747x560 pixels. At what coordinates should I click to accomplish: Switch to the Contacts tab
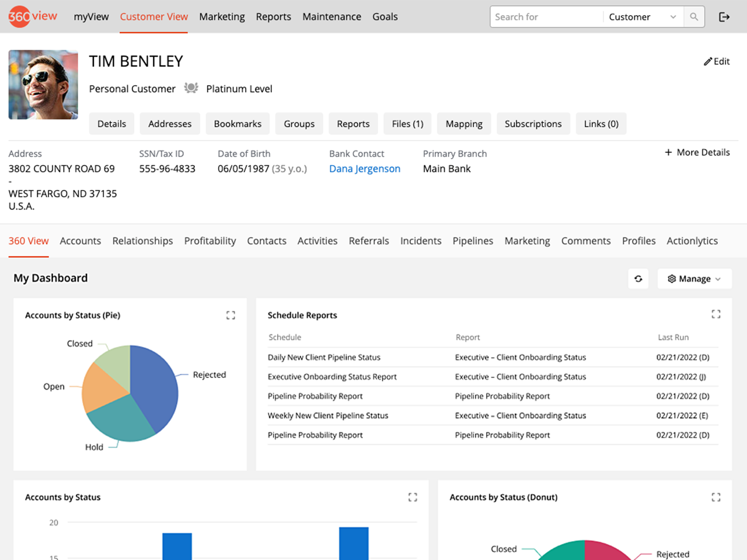267,241
